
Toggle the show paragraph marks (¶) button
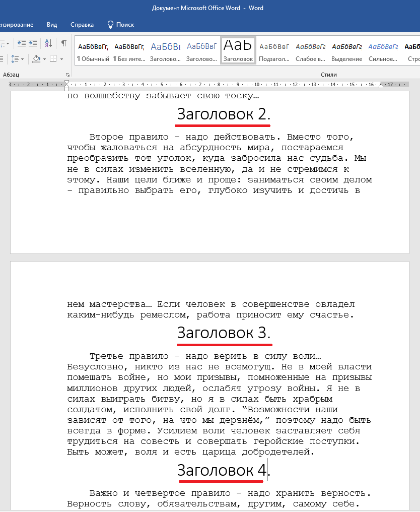64,43
